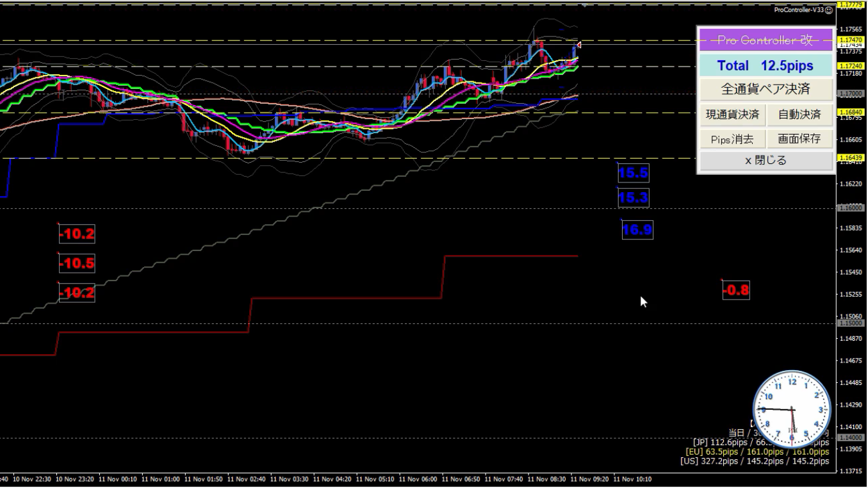
Task: Click the yellow 1.17779 price tag
Action: coord(852,5)
